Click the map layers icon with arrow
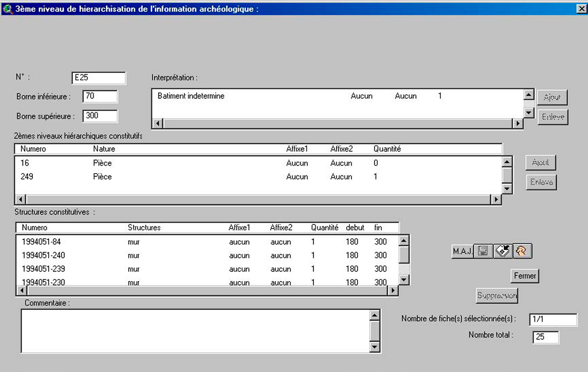Image resolution: width=588 pixels, height=372 pixels. pos(503,251)
